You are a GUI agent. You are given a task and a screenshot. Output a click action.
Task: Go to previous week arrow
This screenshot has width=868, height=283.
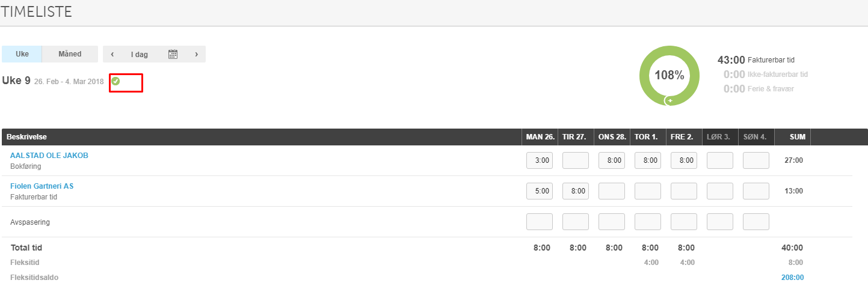[112, 54]
